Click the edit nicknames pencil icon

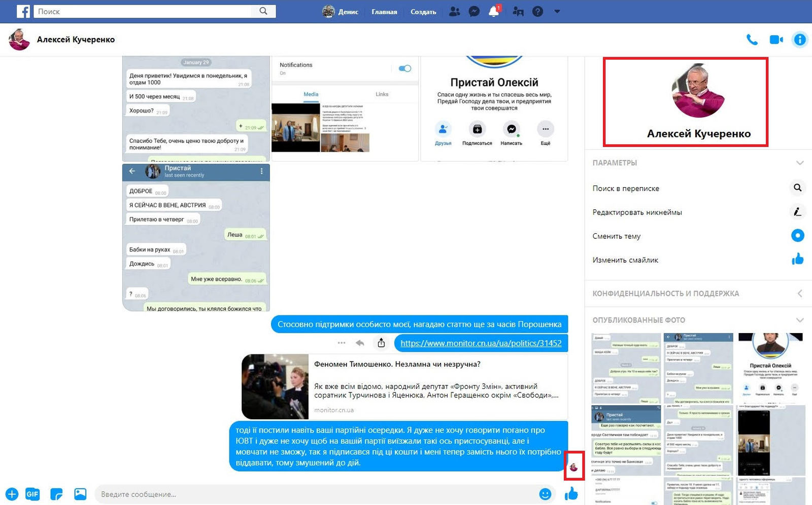pos(798,211)
